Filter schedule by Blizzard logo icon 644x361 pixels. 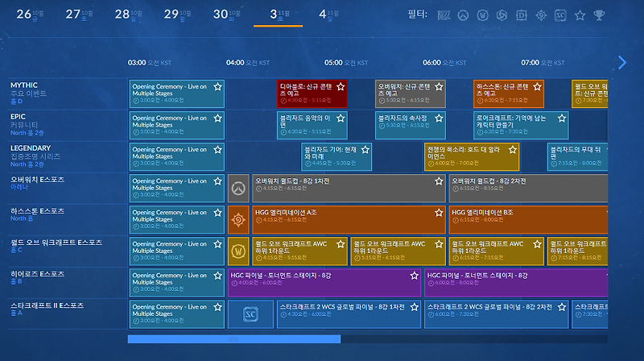click(444, 15)
